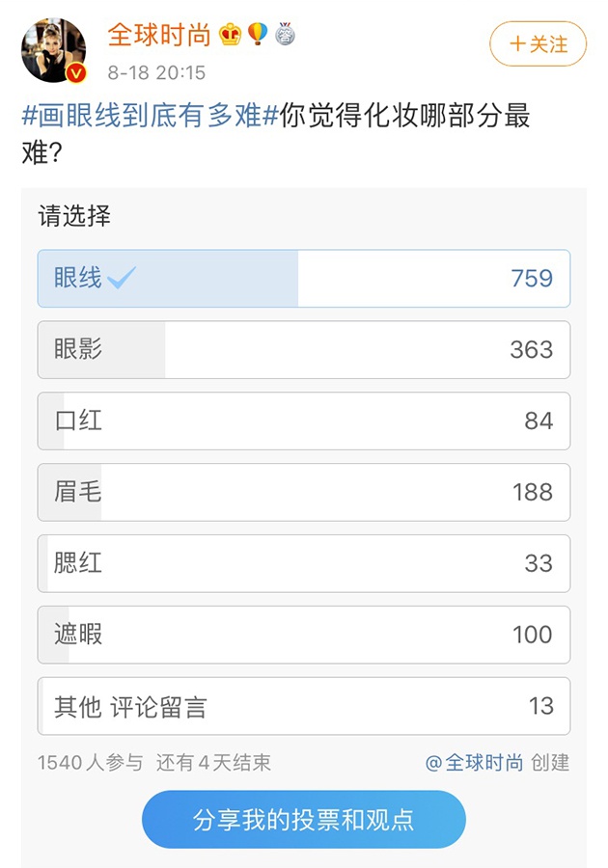Pick the 其他 评论留言 option
608x868 pixels.
(x=303, y=706)
